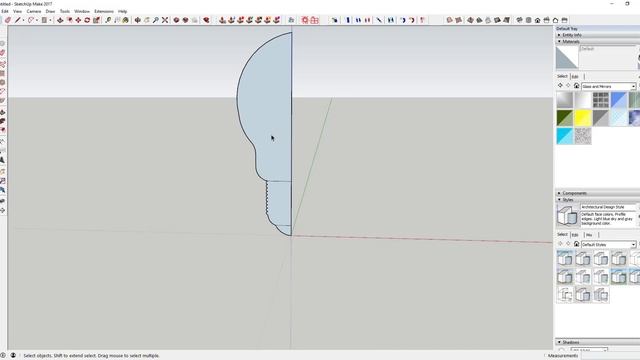Viewport: 640px width, 360px height.
Task: Click the back arrow in Materials browser
Action: 560,86
